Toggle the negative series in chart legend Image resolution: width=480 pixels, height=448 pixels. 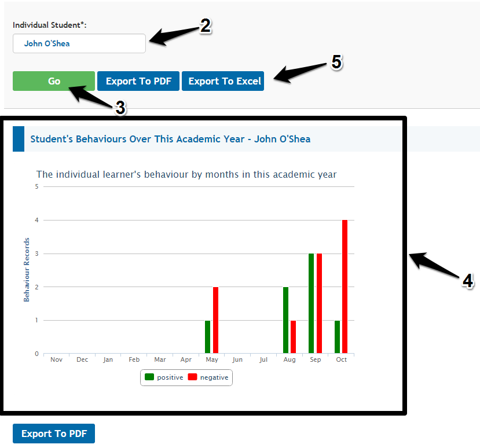(x=208, y=377)
